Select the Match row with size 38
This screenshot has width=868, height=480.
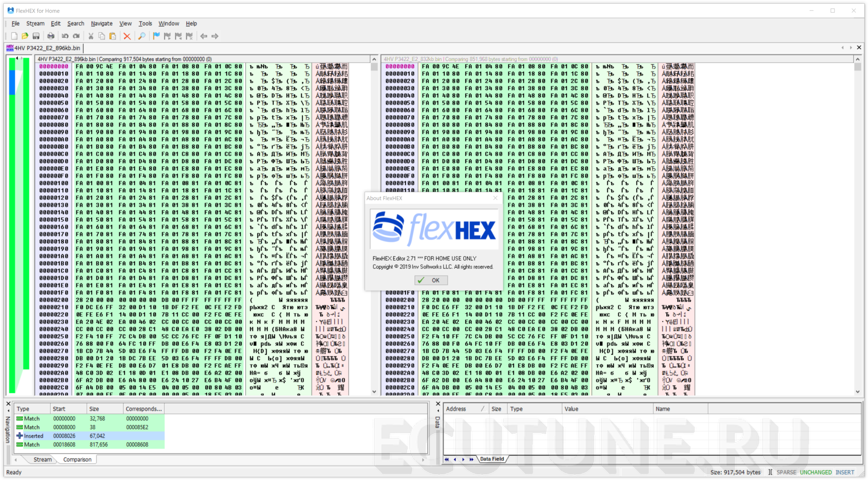[89, 427]
